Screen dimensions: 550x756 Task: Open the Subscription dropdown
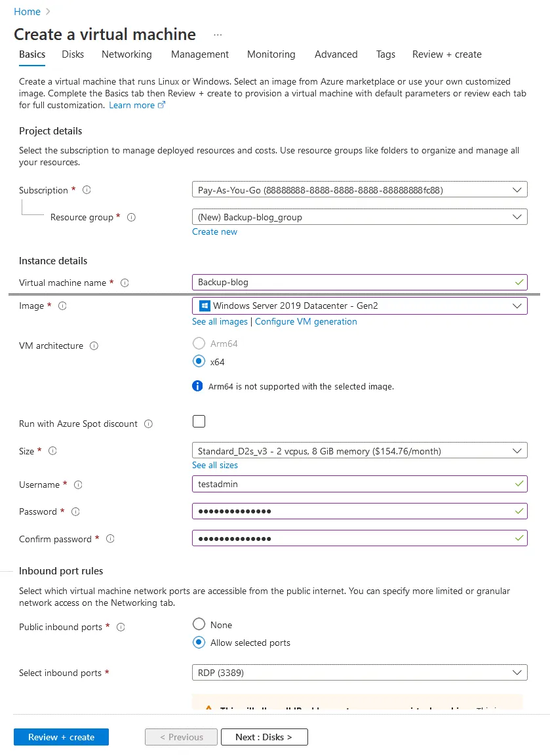[359, 190]
